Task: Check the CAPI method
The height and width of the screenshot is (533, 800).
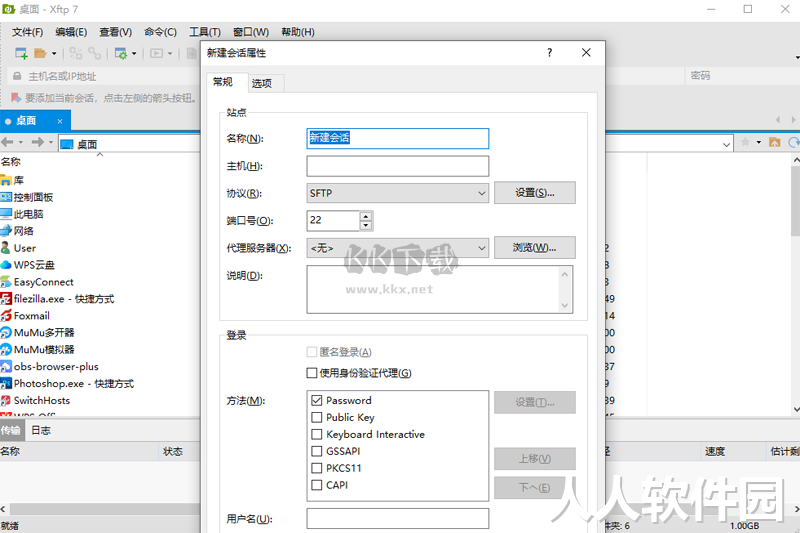Action: tap(317, 485)
